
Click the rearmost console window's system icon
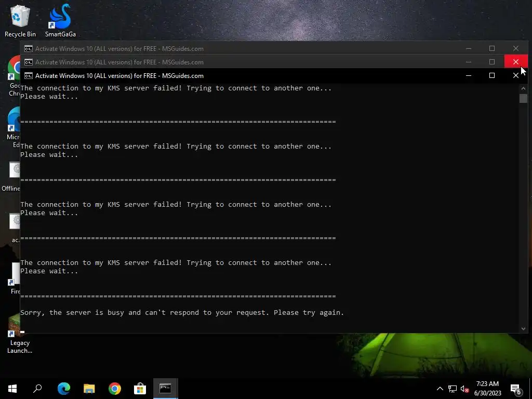tap(29, 48)
